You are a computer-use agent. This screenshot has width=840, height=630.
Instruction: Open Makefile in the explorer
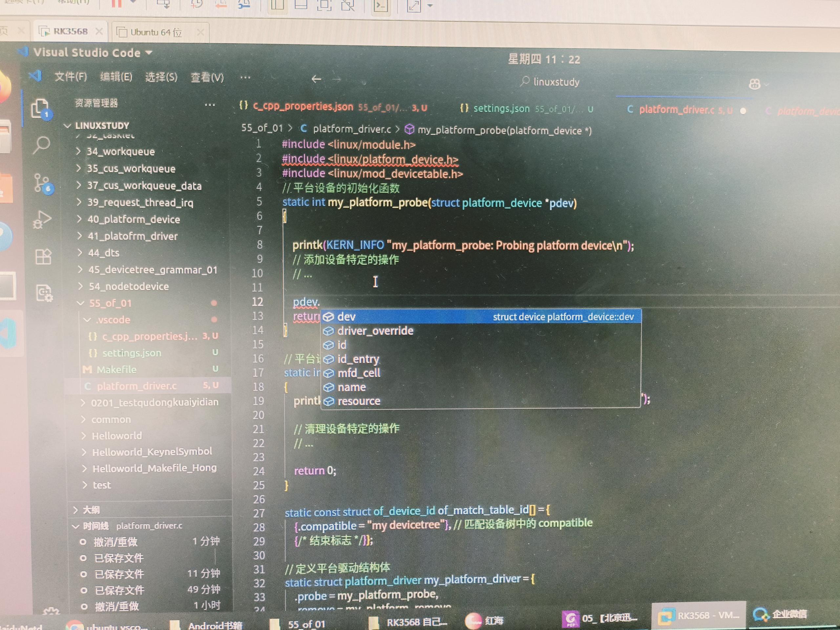(x=116, y=369)
